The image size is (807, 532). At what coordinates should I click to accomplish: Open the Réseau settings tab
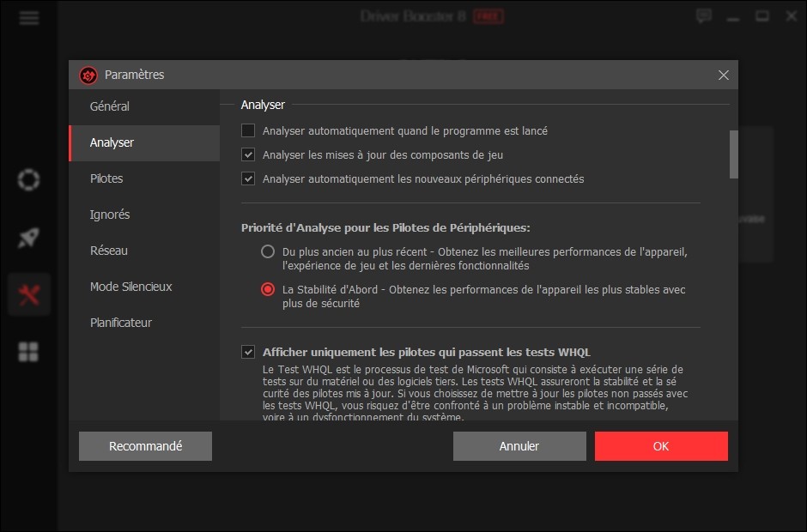(144, 251)
